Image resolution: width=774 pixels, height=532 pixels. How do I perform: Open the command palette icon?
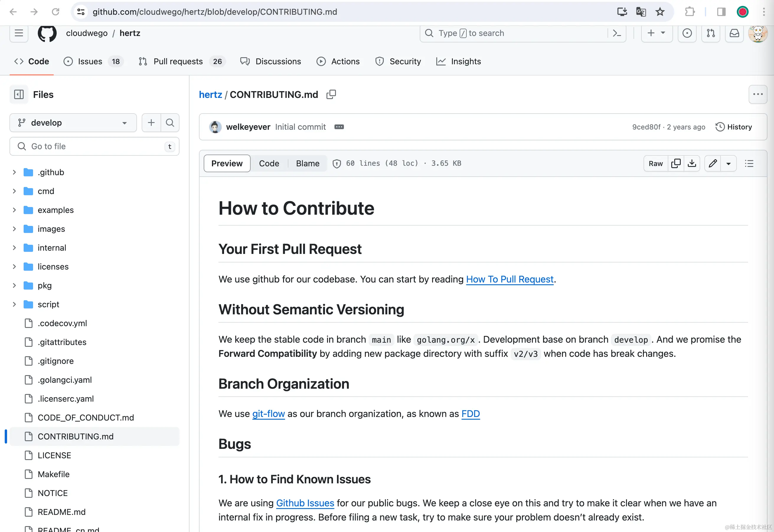click(x=617, y=33)
